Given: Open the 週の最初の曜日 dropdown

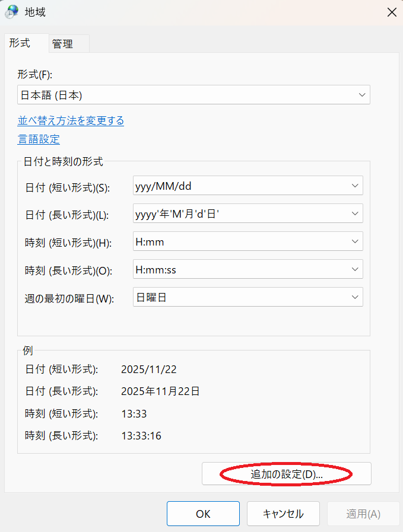Looking at the screenshot, I should pos(247,297).
